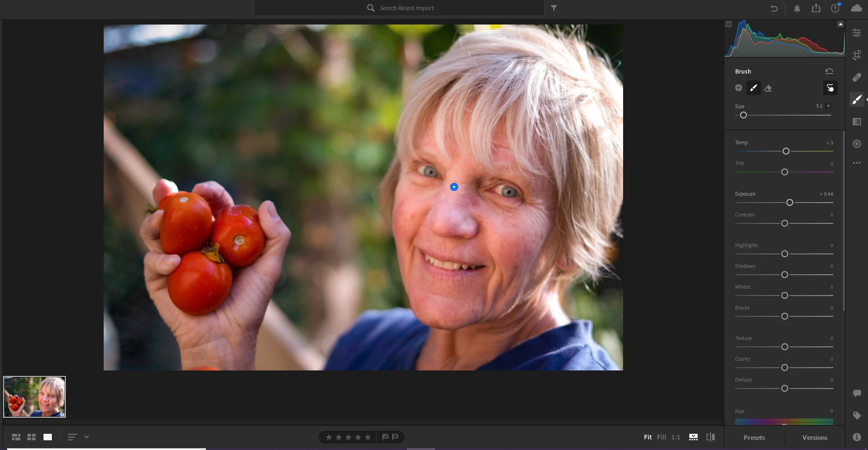Flag photo as picked
Screen dimensions: 868x450
(385, 437)
